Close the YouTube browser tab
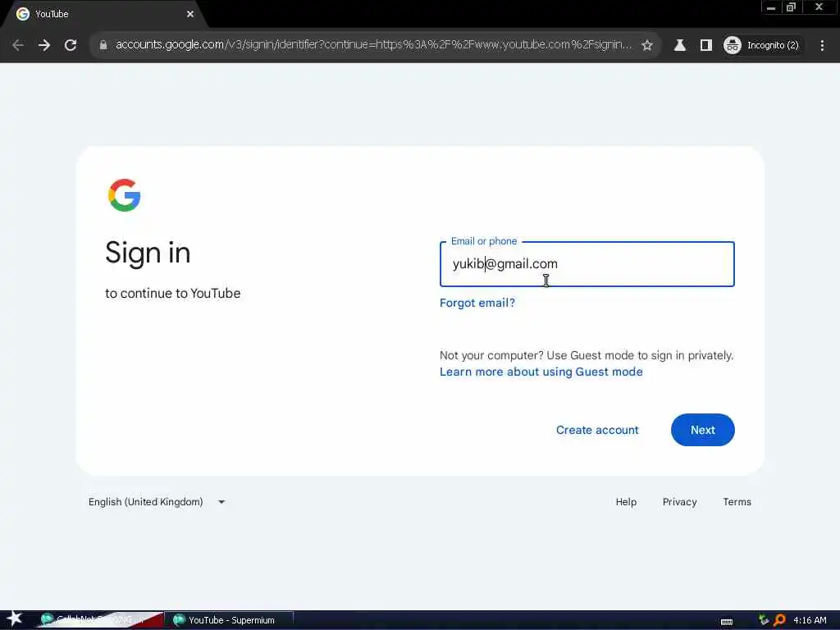Viewport: 840px width, 630px height. 190,14
